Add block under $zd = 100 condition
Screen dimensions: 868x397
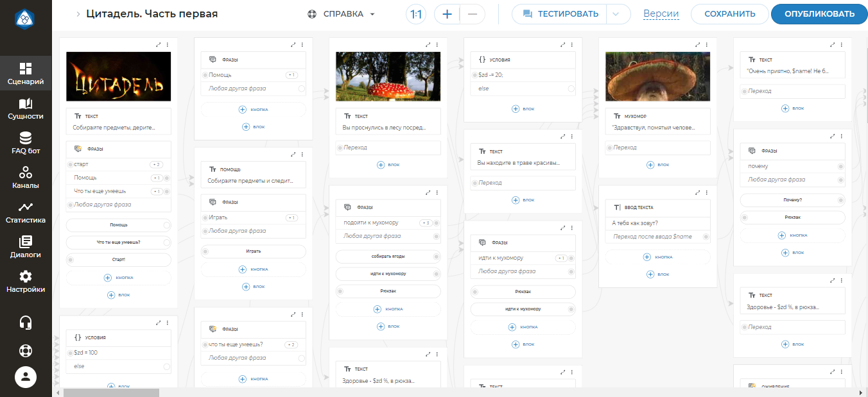coord(117,387)
